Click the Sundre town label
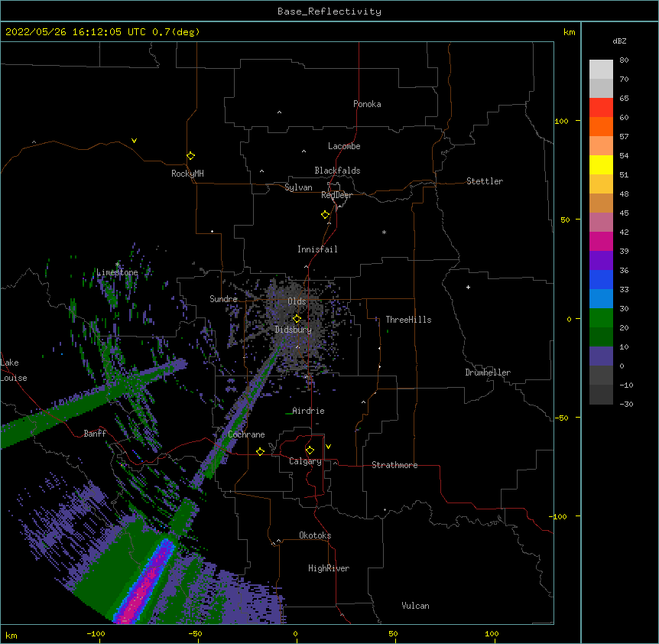The height and width of the screenshot is (644, 659). 223,299
